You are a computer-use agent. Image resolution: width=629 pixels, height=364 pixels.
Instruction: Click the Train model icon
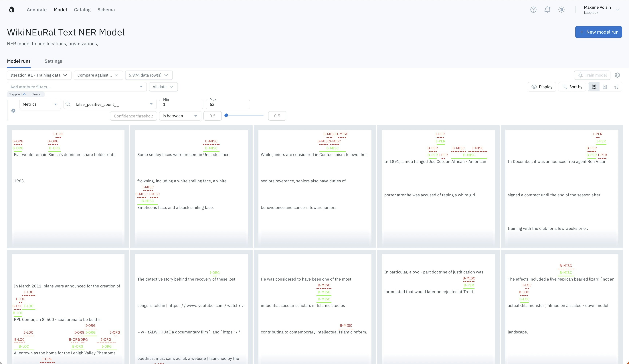[x=580, y=75]
